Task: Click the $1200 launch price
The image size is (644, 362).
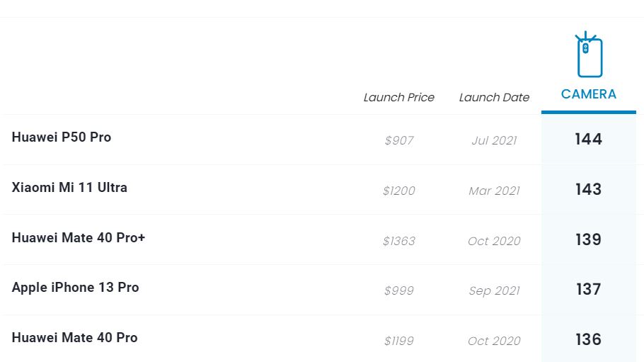Action: click(x=399, y=191)
